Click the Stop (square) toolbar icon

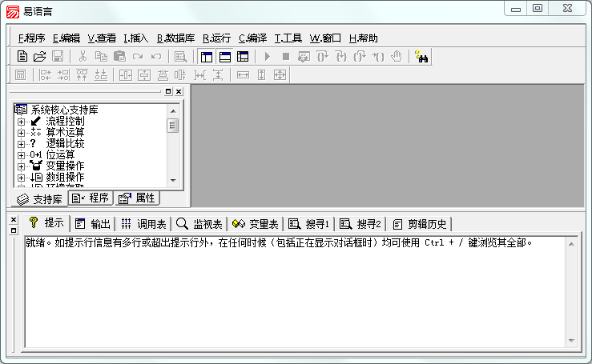(x=285, y=57)
